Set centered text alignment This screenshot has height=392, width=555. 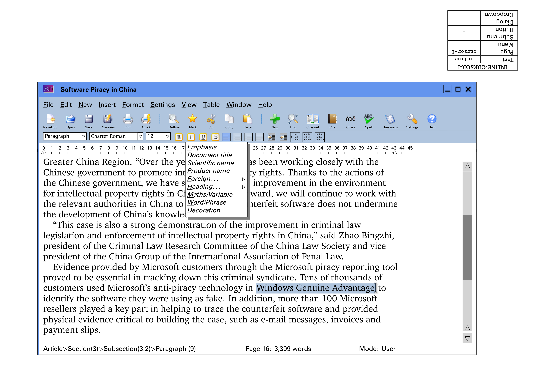tap(237, 137)
